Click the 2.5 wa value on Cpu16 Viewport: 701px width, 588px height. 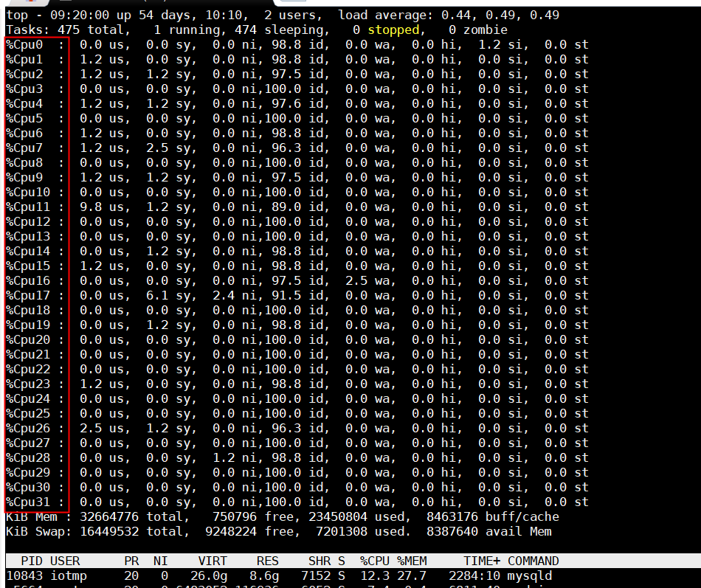[x=356, y=280]
